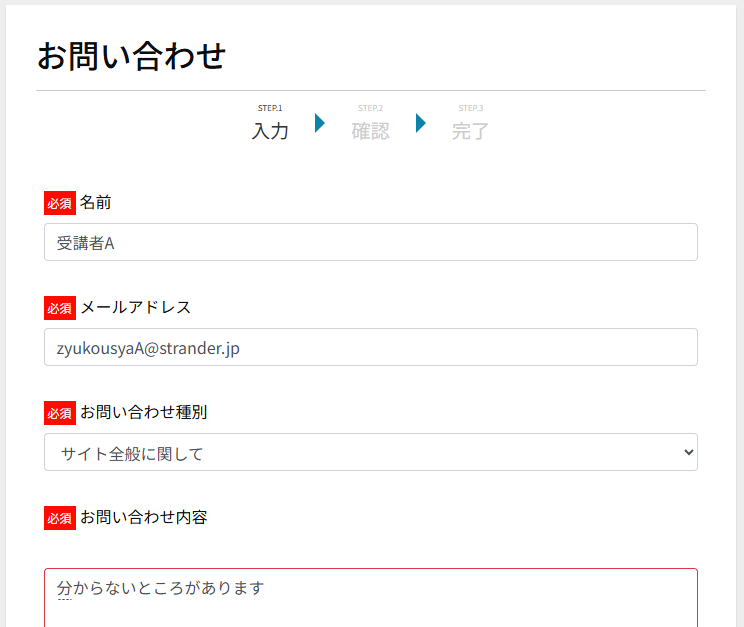The height and width of the screenshot is (627, 744).
Task: Click the 名前 field label
Action: [x=95, y=203]
